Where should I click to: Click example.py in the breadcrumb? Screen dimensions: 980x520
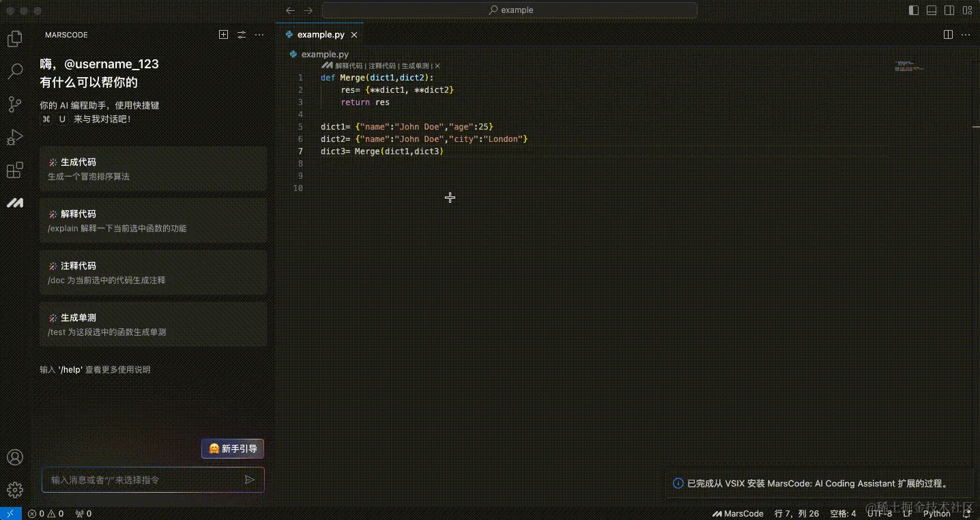click(325, 54)
